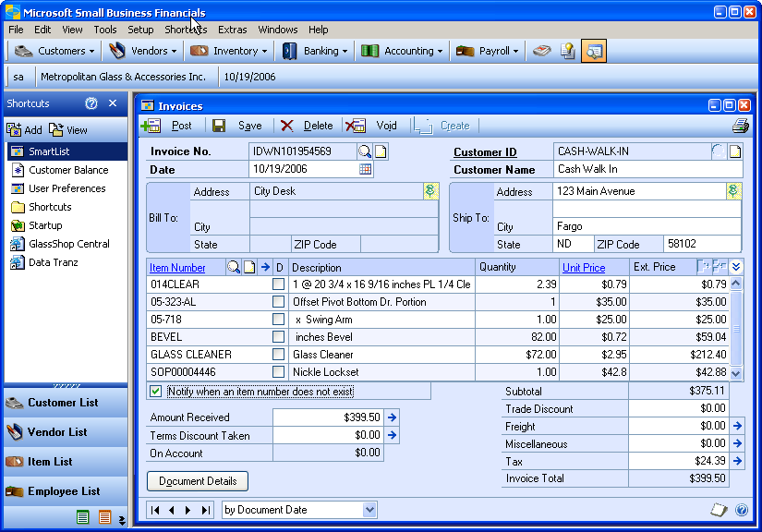762x532 pixels.
Task: Click the light bulb tips icon in toolbar
Action: (x=568, y=51)
